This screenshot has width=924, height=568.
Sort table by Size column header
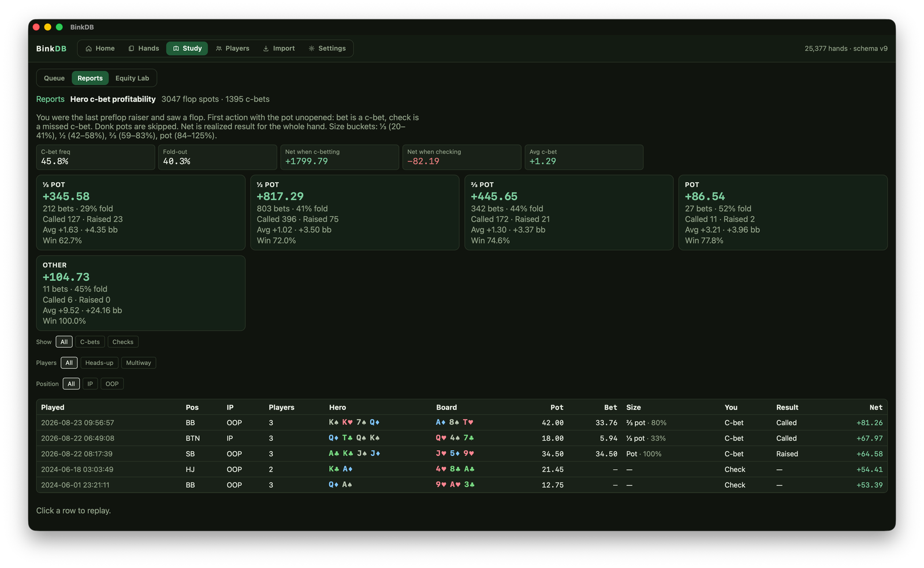[634, 407]
